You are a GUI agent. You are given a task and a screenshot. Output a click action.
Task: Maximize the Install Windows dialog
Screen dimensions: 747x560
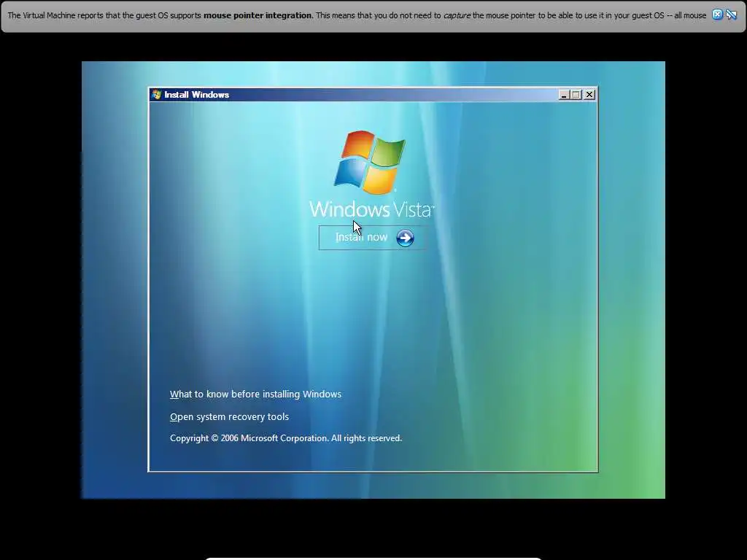tap(576, 95)
